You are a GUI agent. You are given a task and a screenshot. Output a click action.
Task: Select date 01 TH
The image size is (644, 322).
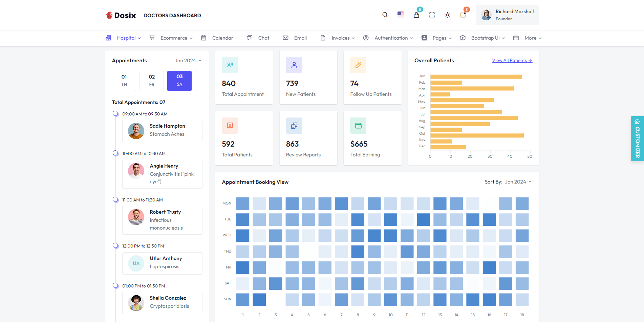124,81
